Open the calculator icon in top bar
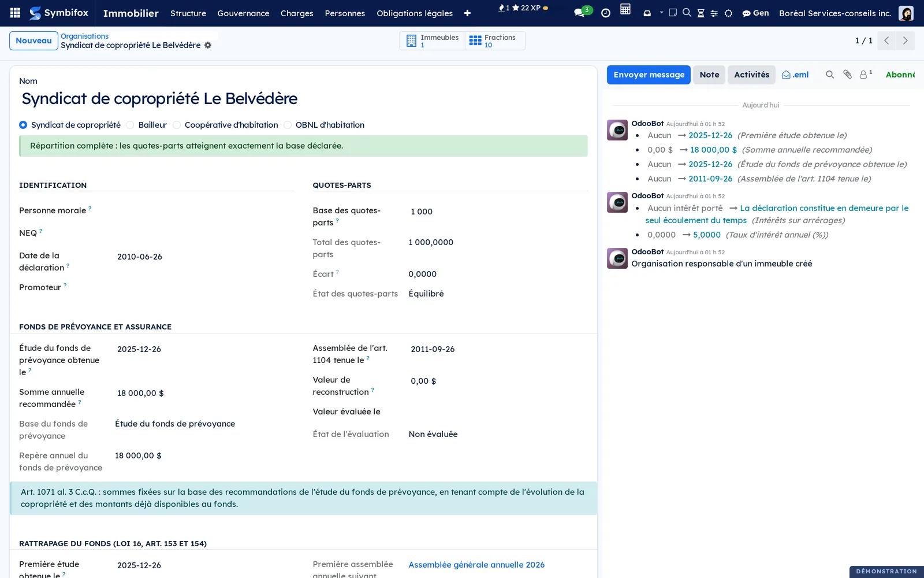This screenshot has height=578, width=924. 625,9
